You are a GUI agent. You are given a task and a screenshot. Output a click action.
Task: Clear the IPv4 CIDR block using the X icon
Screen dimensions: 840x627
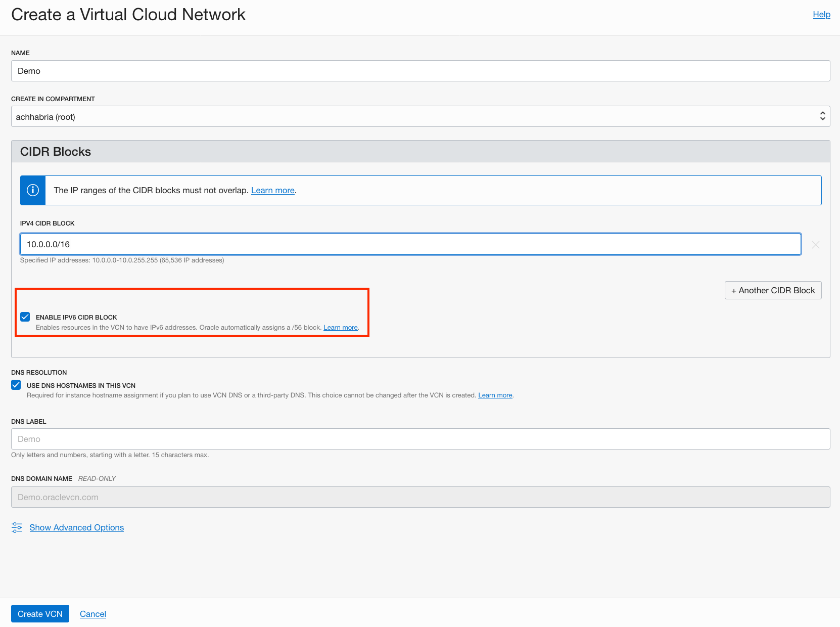click(815, 245)
